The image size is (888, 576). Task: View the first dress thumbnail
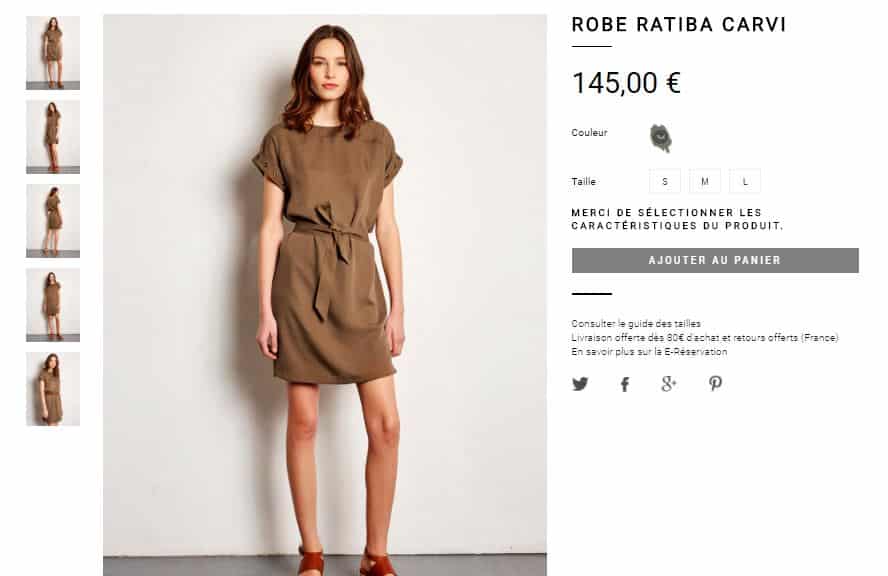coord(53,53)
